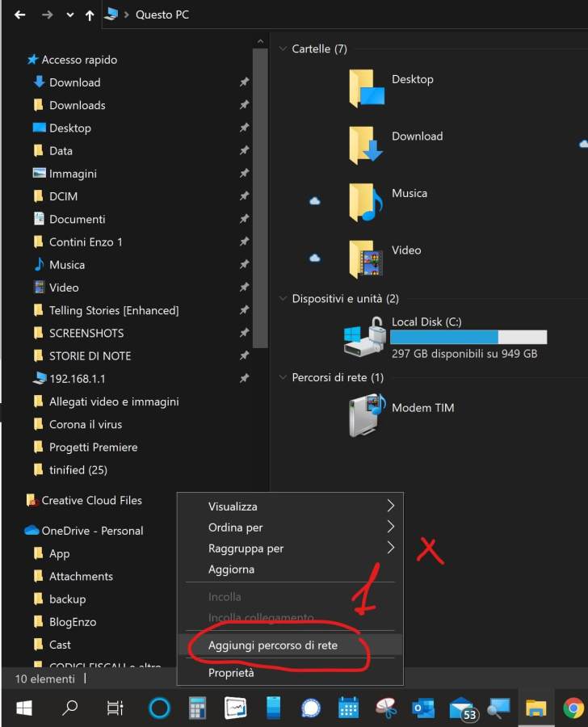Screen dimensions: 588x727
Task: Choose Aggiungi percorso di rete
Action: click(273, 645)
